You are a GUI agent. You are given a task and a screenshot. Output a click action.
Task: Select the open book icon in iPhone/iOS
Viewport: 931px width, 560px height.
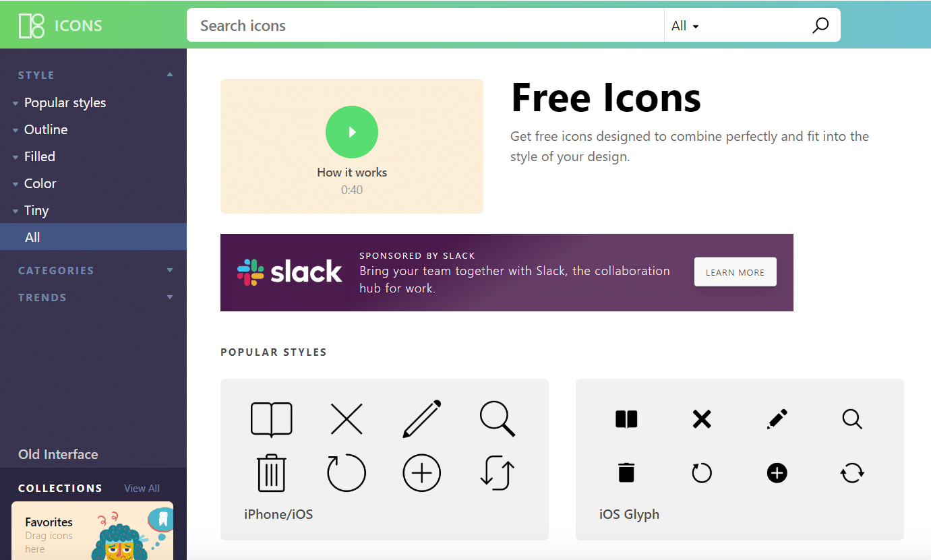[271, 420]
